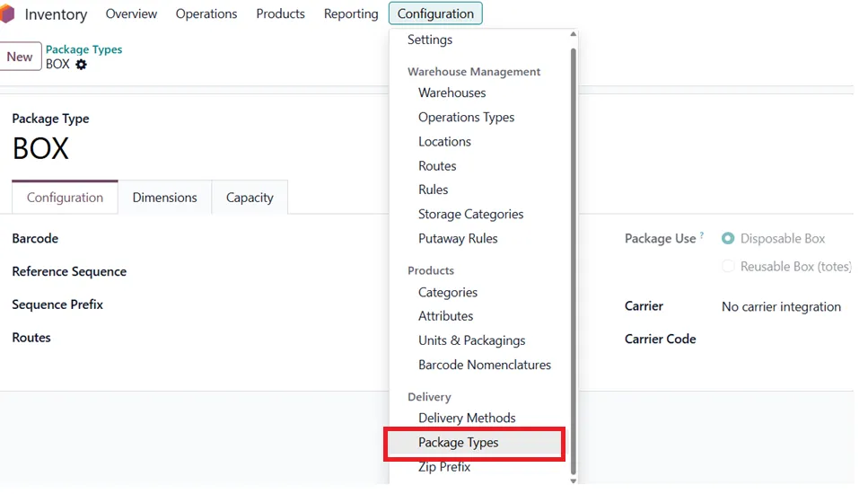Click the Sequence Prefix label

(57, 304)
